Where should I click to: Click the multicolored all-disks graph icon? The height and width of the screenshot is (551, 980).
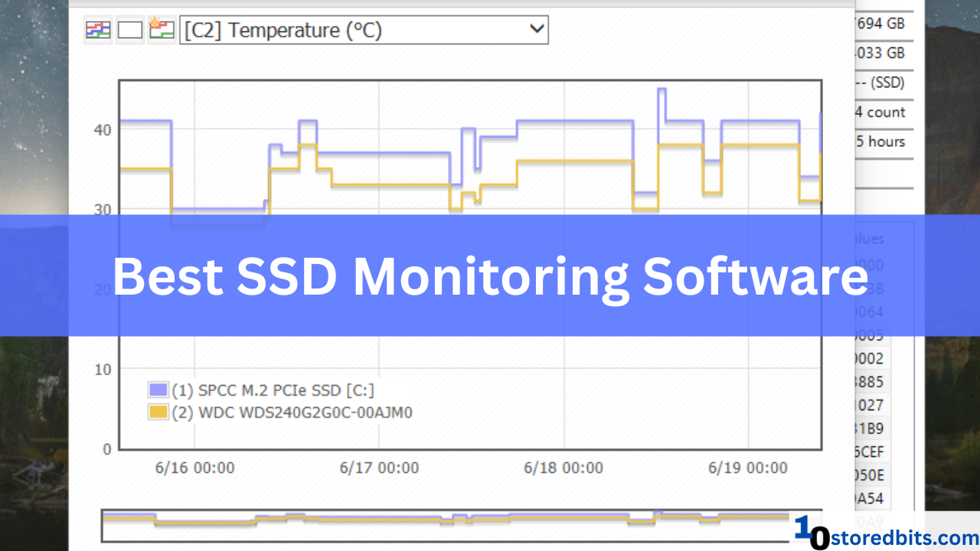click(98, 30)
